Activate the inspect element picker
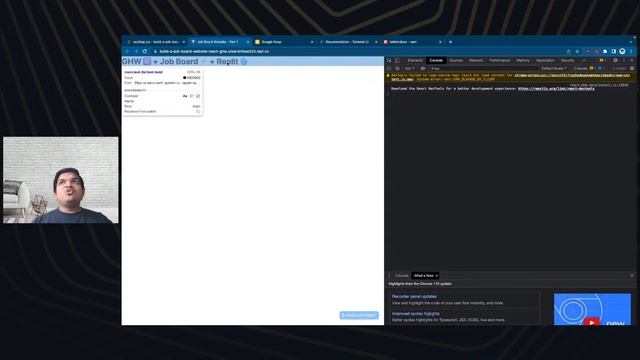The width and height of the screenshot is (640, 360). tap(389, 60)
